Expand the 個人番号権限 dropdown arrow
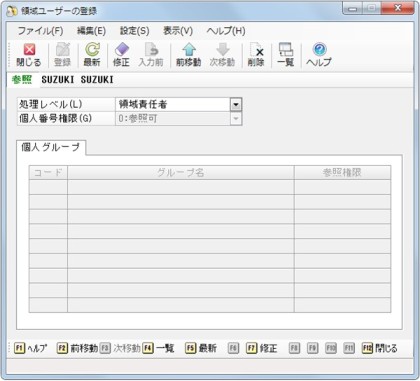 236,119
